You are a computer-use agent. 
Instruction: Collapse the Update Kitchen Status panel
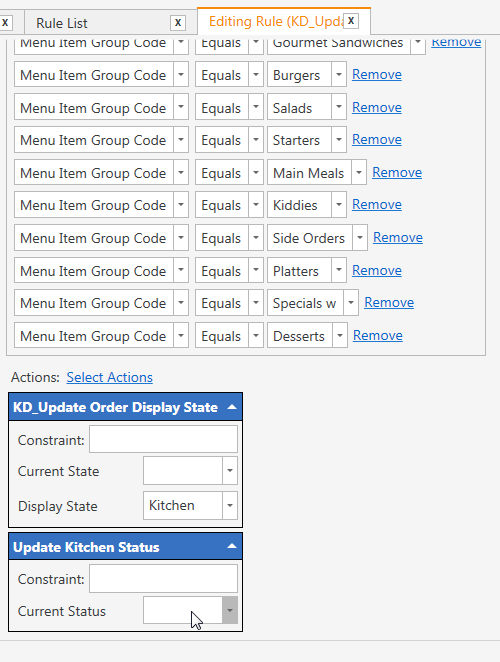point(232,546)
